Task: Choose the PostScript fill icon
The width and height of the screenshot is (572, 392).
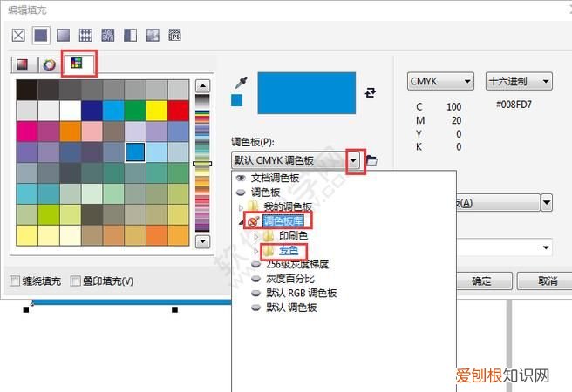Action: [175, 36]
